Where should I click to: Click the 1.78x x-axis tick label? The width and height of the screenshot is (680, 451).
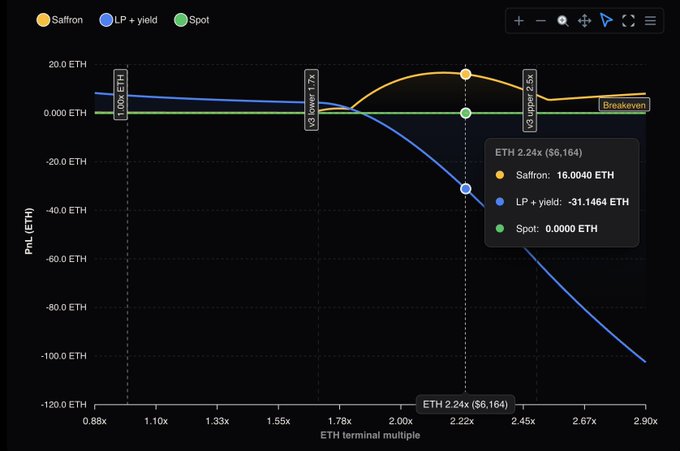tap(340, 421)
